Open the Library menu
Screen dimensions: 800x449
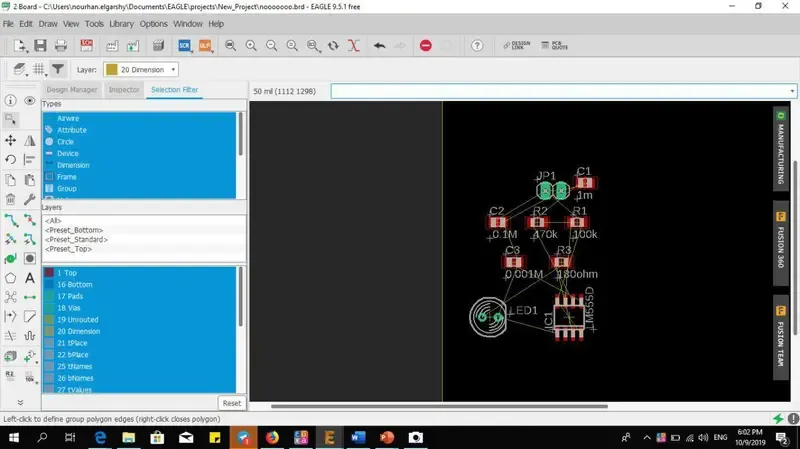(x=121, y=23)
